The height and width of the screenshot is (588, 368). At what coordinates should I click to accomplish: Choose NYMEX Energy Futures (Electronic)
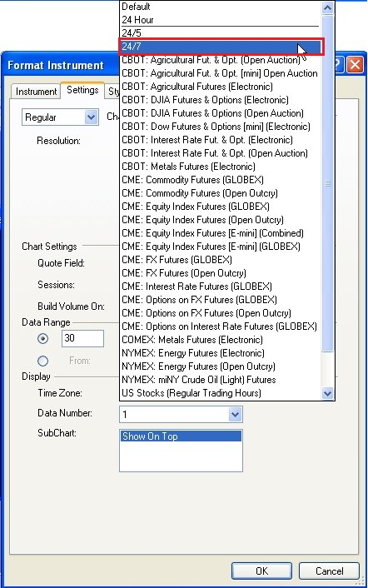[221, 353]
